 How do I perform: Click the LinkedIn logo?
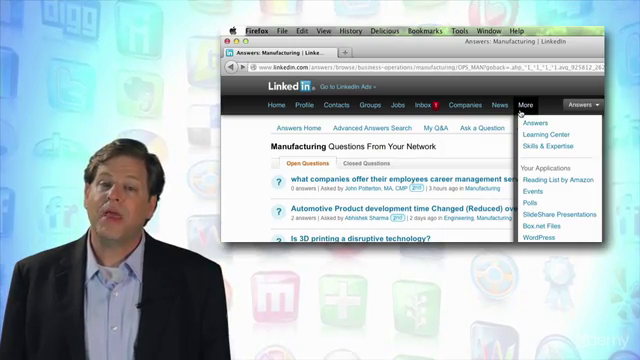291,86
